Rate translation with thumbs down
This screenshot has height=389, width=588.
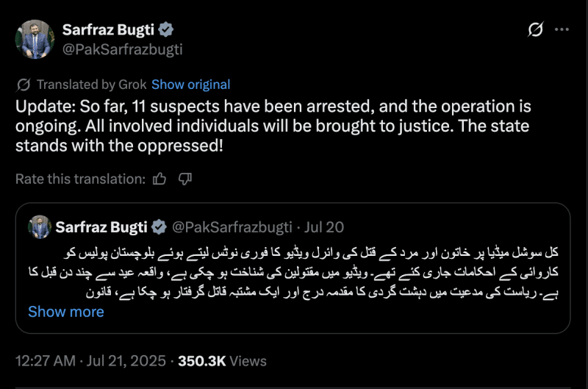185,178
